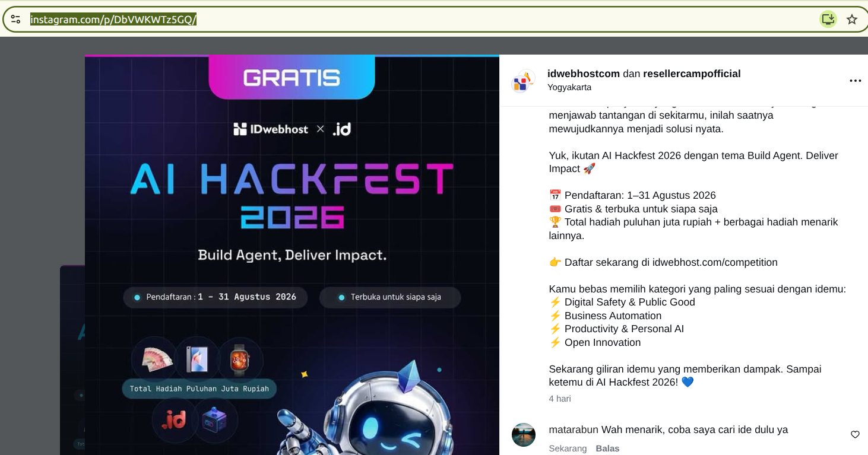868x455 pixels.
Task: Click the "mewujudkannya menjadi solusi nyata." caption line
Action: [636, 128]
